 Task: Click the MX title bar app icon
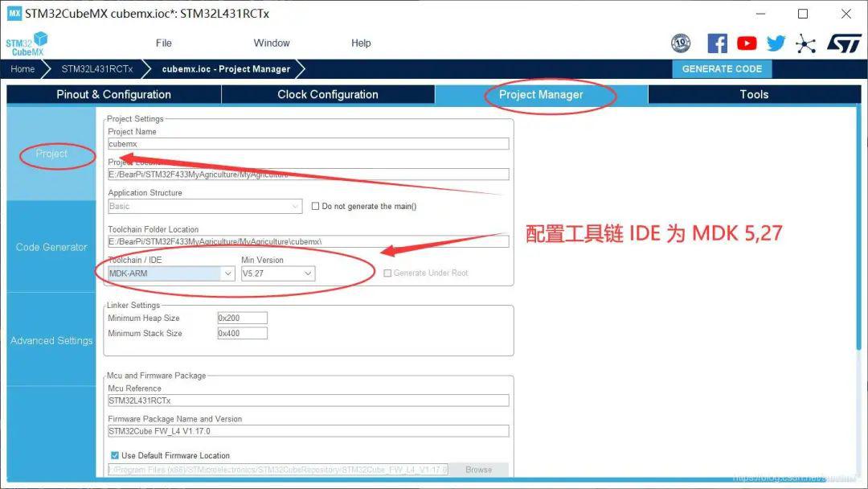[14, 14]
